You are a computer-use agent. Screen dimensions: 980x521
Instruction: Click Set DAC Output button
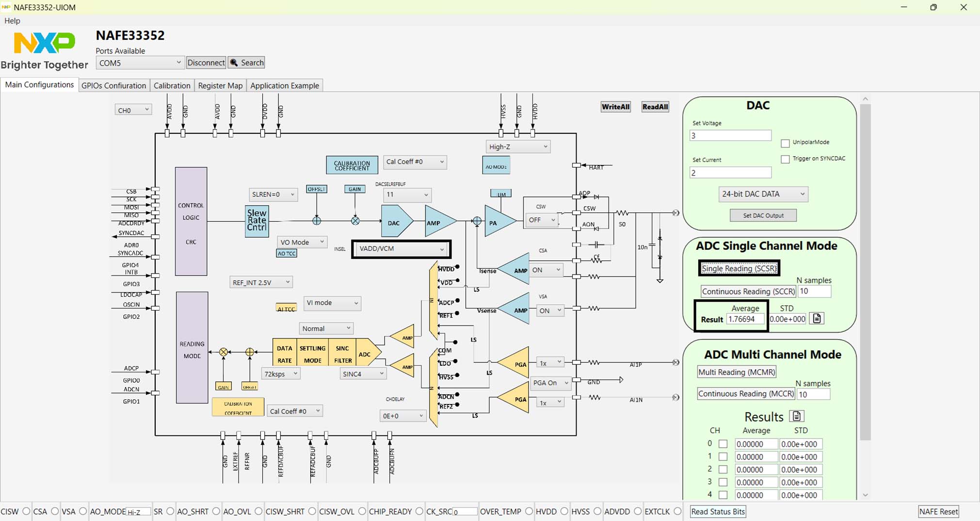[763, 215]
